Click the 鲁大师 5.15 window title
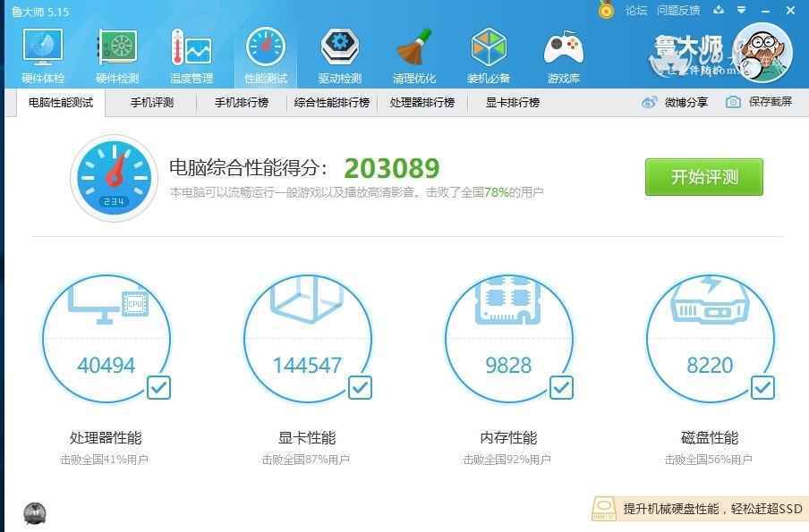The height and width of the screenshot is (532, 809). pos(40,12)
